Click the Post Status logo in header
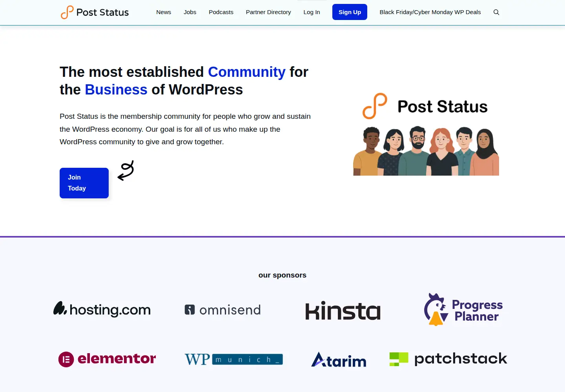Screen dimensions: 565x392 (95, 12)
